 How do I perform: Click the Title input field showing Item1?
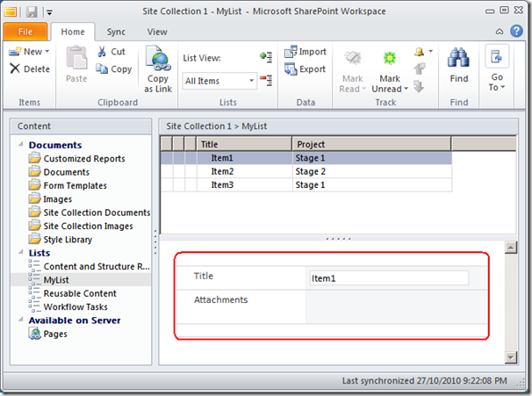389,278
